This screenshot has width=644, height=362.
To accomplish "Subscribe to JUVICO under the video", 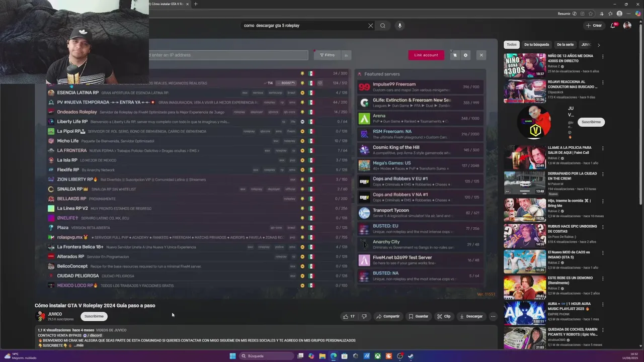I will (94, 316).
